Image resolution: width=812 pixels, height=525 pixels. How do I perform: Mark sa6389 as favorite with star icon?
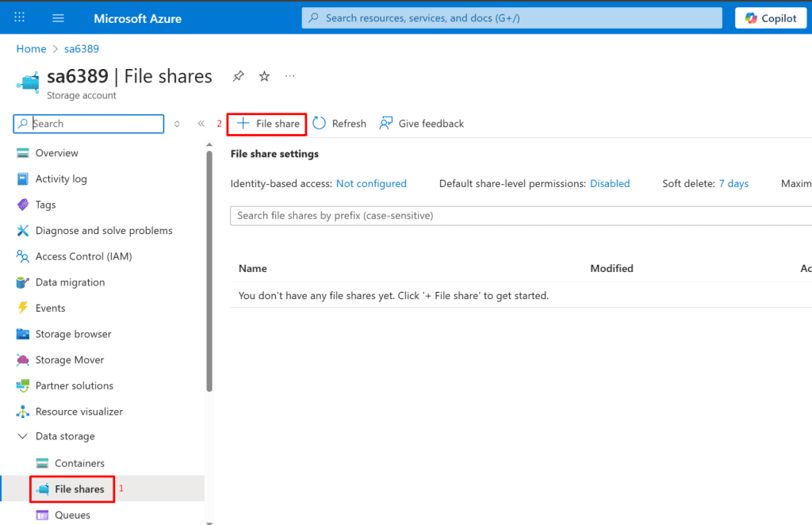pos(265,76)
